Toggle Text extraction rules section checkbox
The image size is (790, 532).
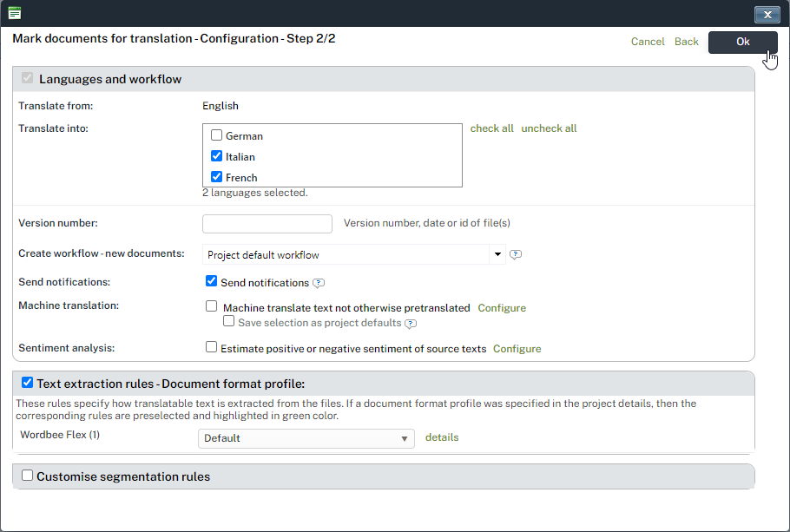(x=28, y=383)
